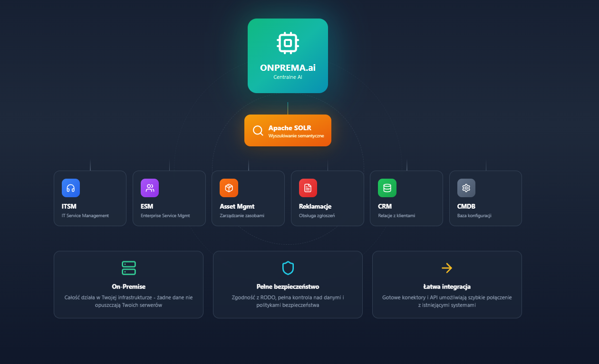Viewport: 599px width, 364px height.
Task: Click the ESM heading
Action: tap(147, 207)
